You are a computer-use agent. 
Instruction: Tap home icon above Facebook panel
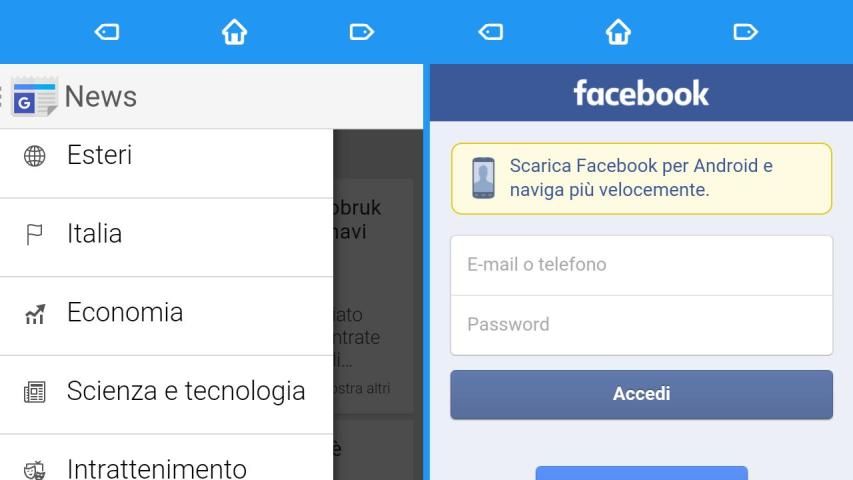tap(618, 32)
